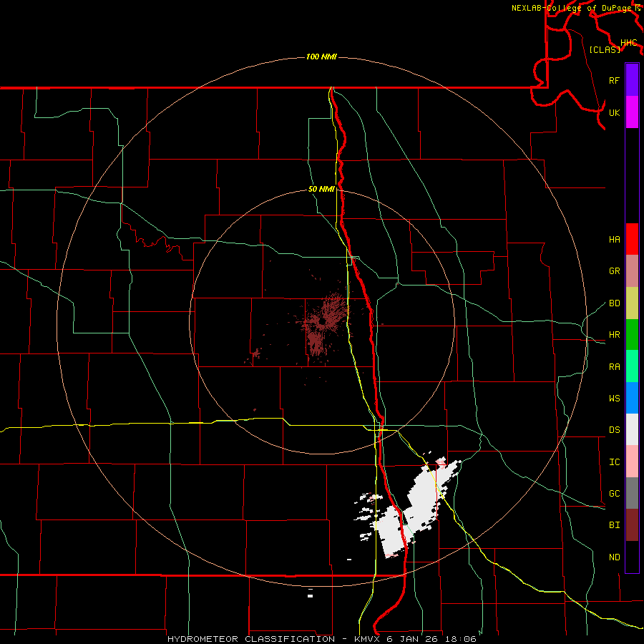Click the WS blue legend swatch
644x644 pixels.
[632, 398]
